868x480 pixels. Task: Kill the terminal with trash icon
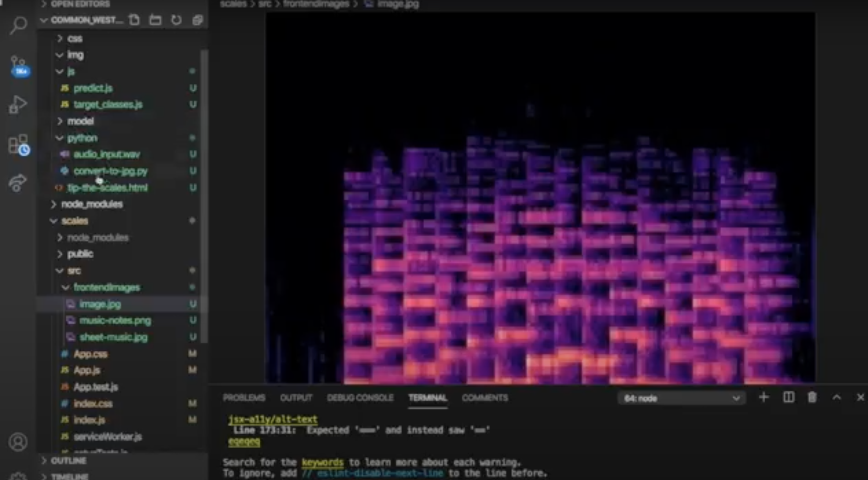[x=812, y=397]
